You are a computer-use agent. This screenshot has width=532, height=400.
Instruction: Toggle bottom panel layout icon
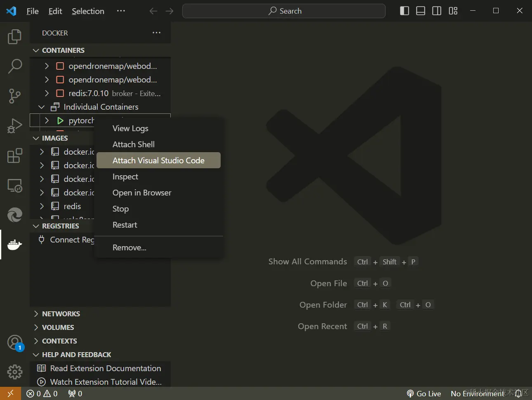tap(421, 11)
